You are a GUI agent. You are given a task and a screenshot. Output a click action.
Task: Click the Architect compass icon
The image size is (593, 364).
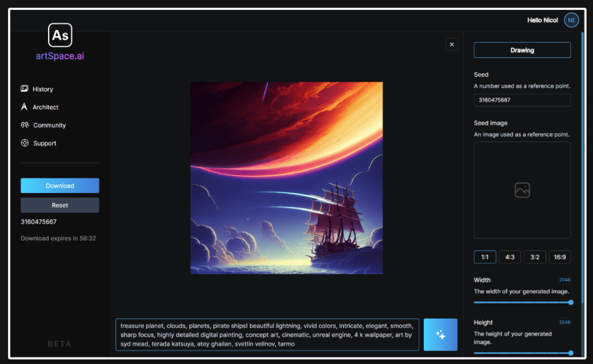pos(24,107)
